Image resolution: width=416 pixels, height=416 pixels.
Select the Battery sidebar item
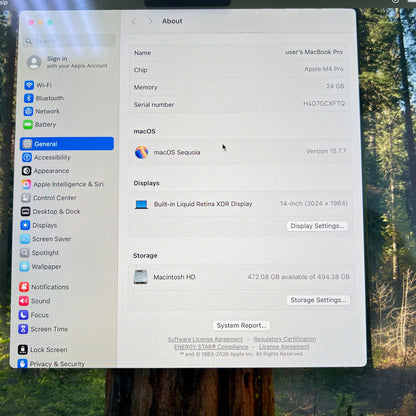coord(40,124)
